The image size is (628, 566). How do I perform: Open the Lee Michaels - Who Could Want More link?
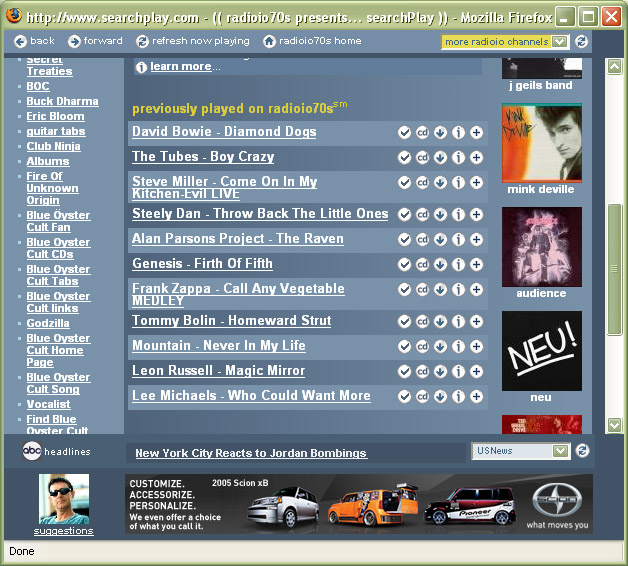(251, 395)
